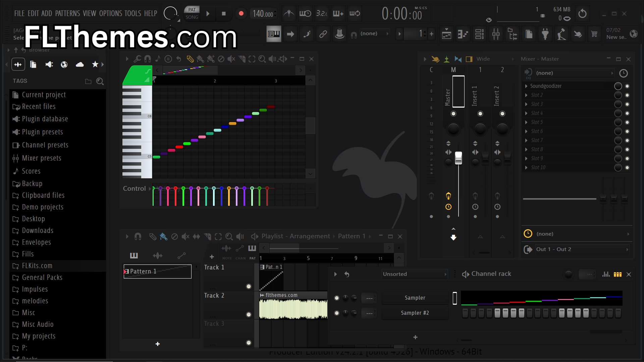This screenshot has width=644, height=362.
Task: Open the OPTIONS menu
Action: [110, 13]
